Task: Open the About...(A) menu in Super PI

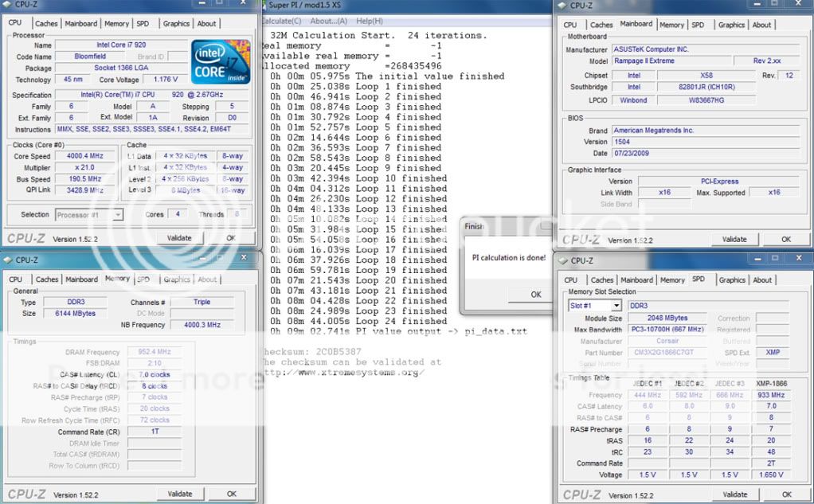Action: tap(329, 21)
